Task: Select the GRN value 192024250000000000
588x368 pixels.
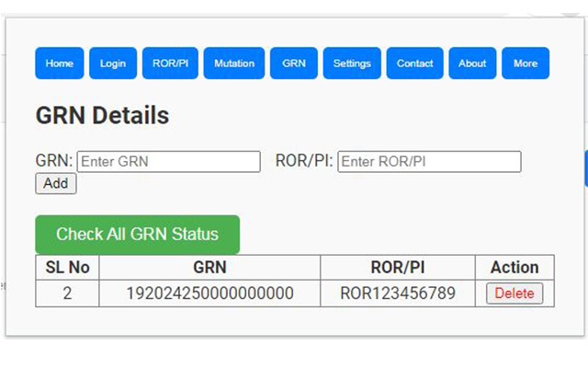Action: [x=209, y=293]
